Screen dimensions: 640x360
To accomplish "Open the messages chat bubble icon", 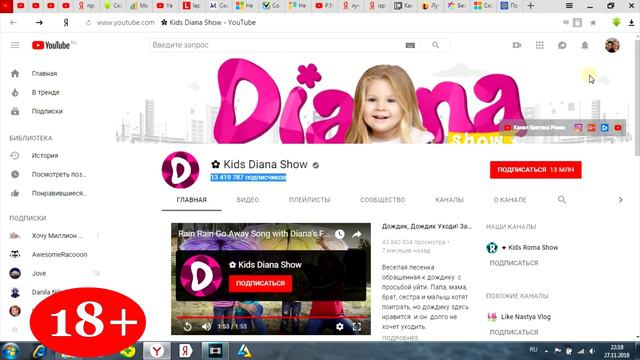I will tap(562, 45).
